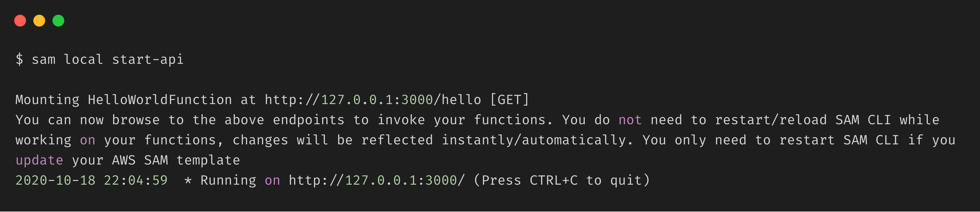Click the purple highlighted word "not"
980x212 pixels.
[630, 120]
